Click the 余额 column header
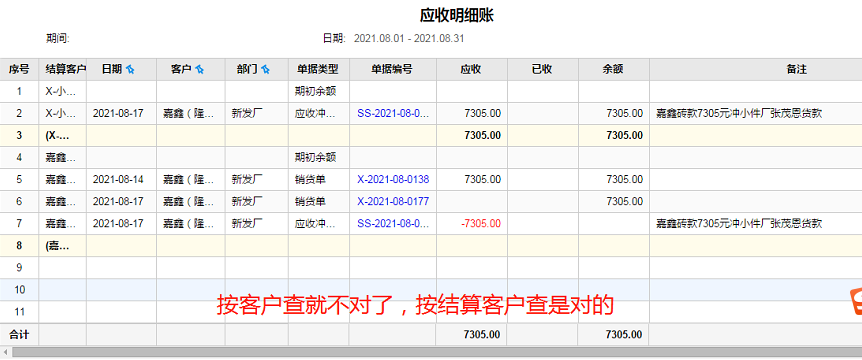Screen dimensions: 862x360 pos(613,70)
